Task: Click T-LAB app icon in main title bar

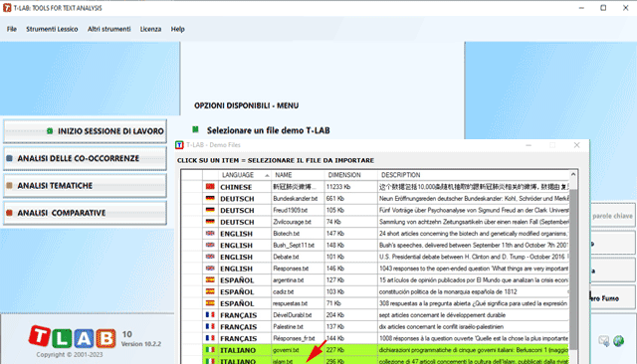Action: (7, 8)
